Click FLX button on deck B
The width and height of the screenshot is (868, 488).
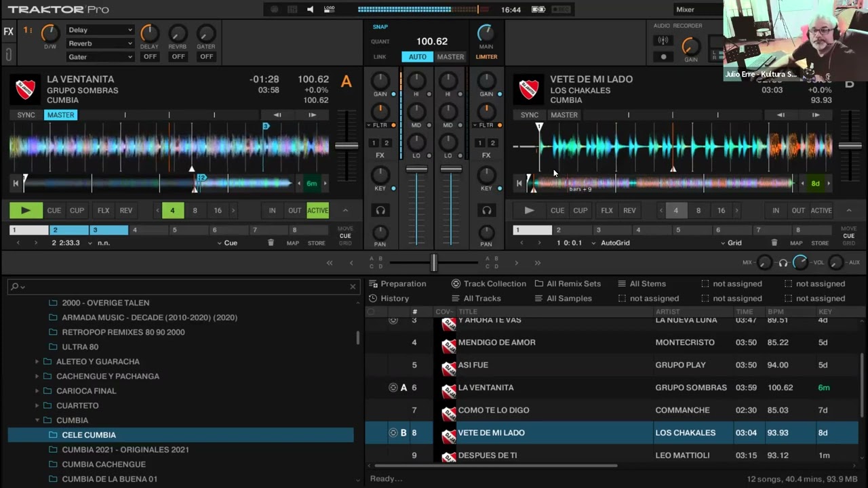coord(607,211)
